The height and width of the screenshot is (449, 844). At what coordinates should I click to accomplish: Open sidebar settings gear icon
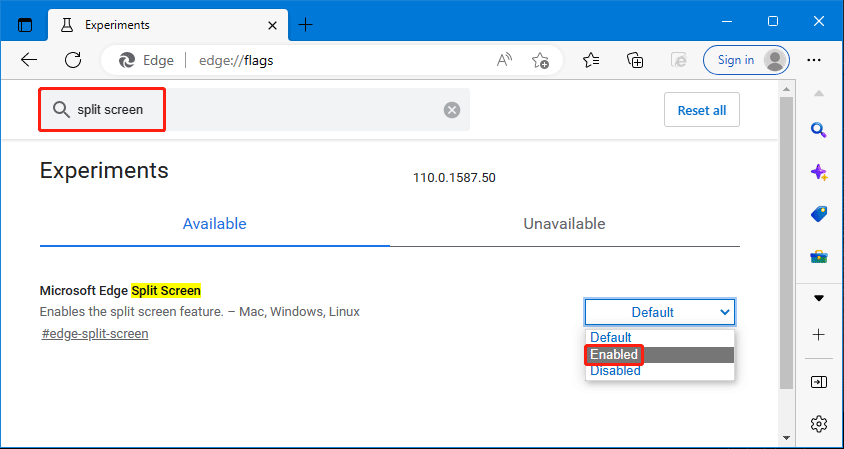(x=819, y=424)
